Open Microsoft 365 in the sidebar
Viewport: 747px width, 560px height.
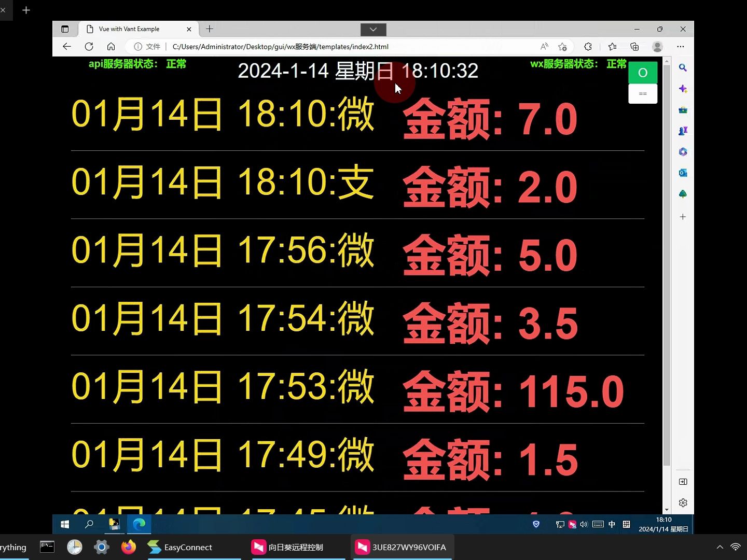(x=683, y=152)
